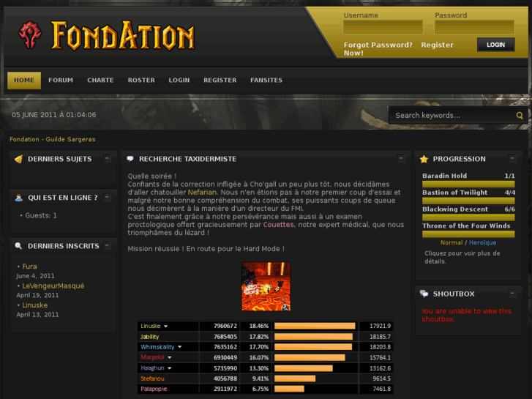Open the Nefarian fight screenshot thumbnail
The image size is (532, 399).
(x=266, y=286)
